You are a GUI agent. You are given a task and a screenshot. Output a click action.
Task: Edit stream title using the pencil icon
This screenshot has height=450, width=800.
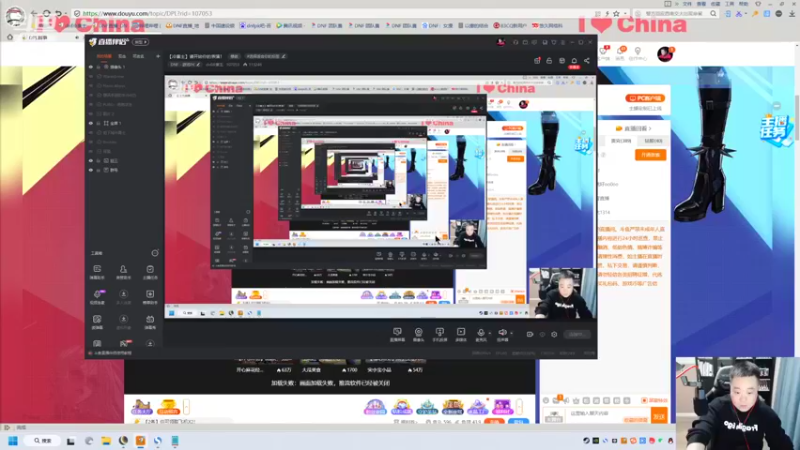coord(284,56)
